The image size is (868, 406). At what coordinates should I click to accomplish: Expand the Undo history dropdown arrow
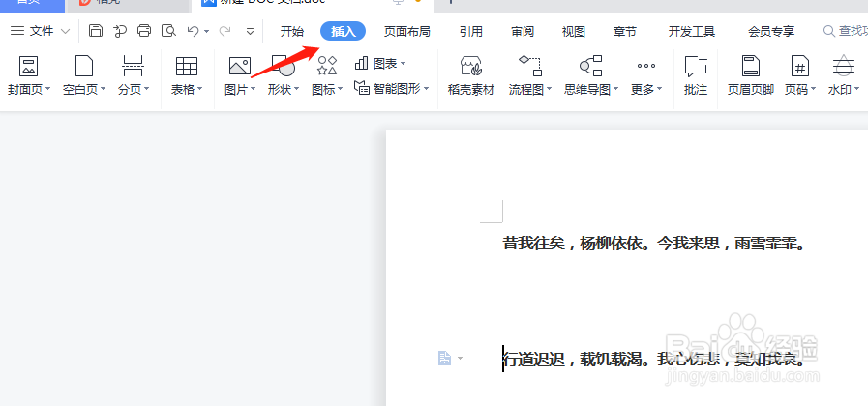(x=206, y=32)
